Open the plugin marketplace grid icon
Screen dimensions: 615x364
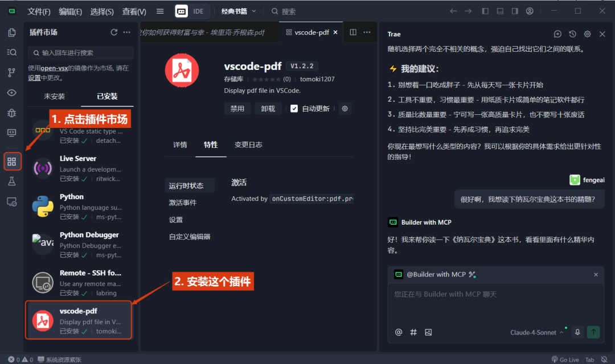(x=12, y=162)
